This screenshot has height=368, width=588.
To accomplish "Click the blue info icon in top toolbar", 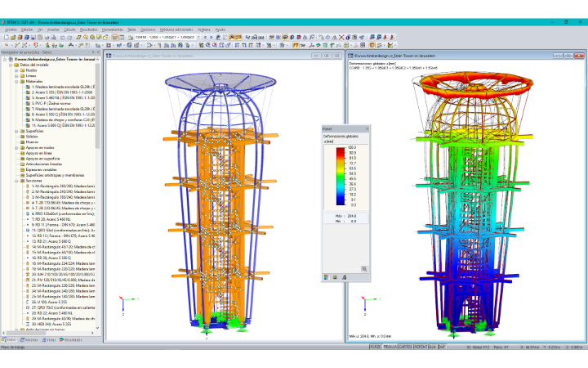I will point(348,37).
